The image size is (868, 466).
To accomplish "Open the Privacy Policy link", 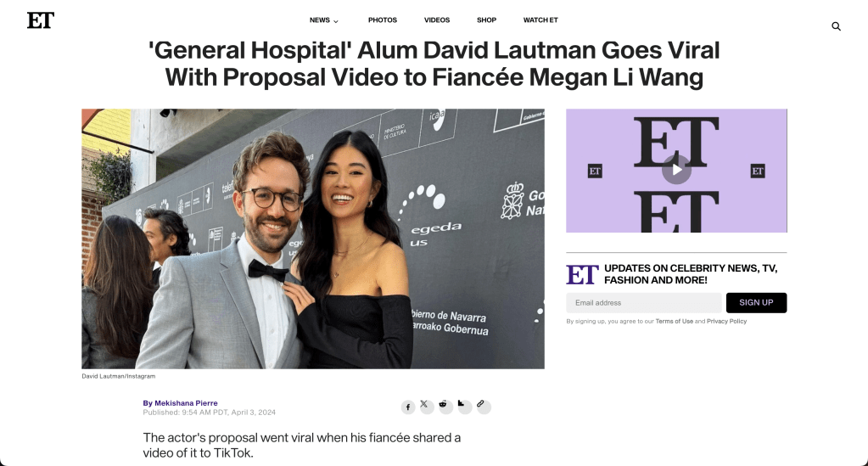I will [727, 322].
